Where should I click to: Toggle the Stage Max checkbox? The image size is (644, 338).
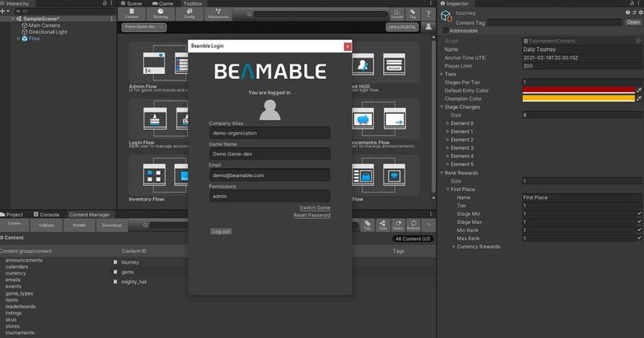point(639,222)
